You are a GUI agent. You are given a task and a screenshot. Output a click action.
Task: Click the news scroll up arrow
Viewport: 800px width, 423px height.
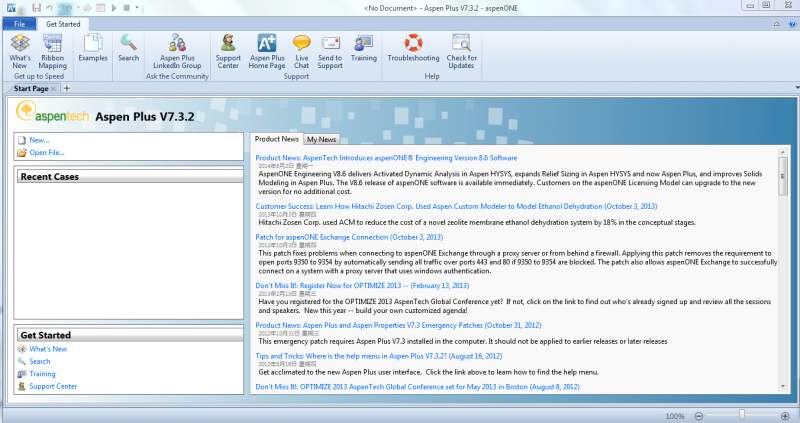783,152
